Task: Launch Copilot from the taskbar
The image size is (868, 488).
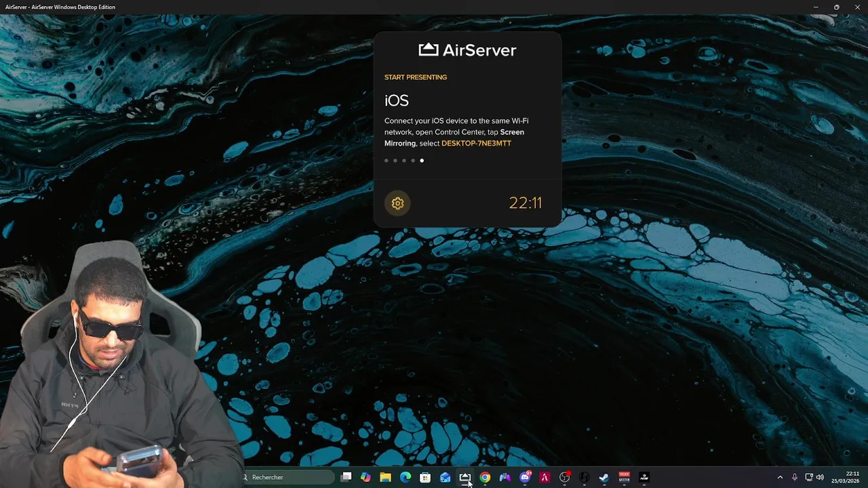Action: (x=366, y=477)
